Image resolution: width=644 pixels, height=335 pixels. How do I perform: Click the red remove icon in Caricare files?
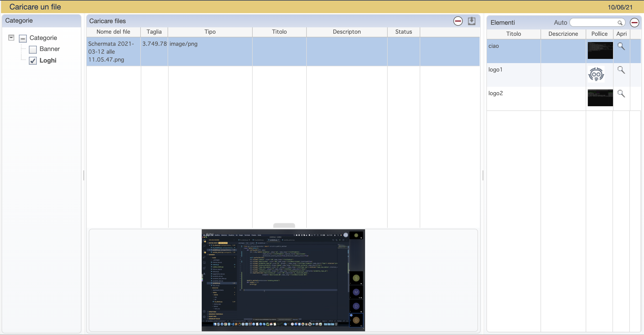(458, 21)
